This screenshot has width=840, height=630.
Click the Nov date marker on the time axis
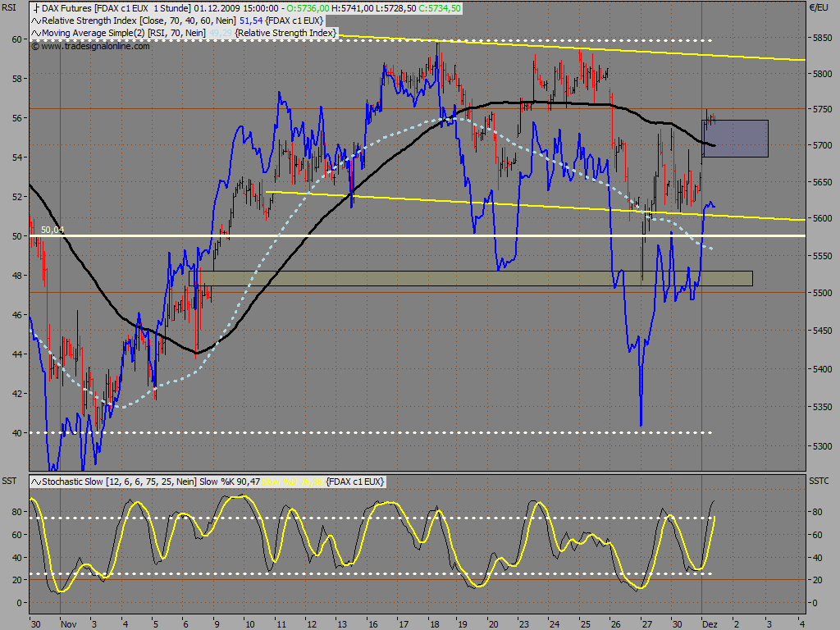click(69, 624)
